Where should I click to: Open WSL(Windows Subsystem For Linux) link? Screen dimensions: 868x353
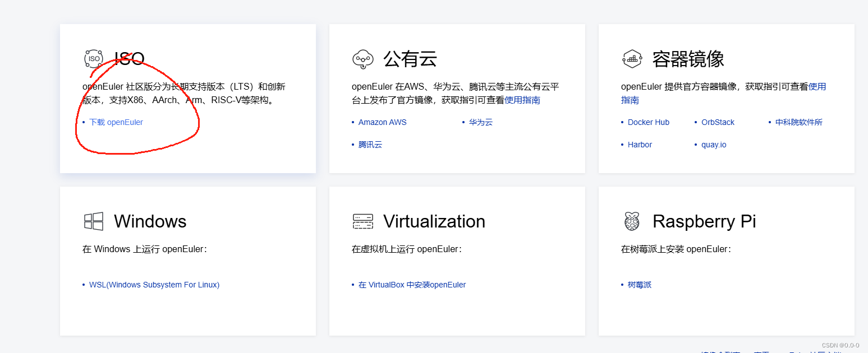coord(154,285)
